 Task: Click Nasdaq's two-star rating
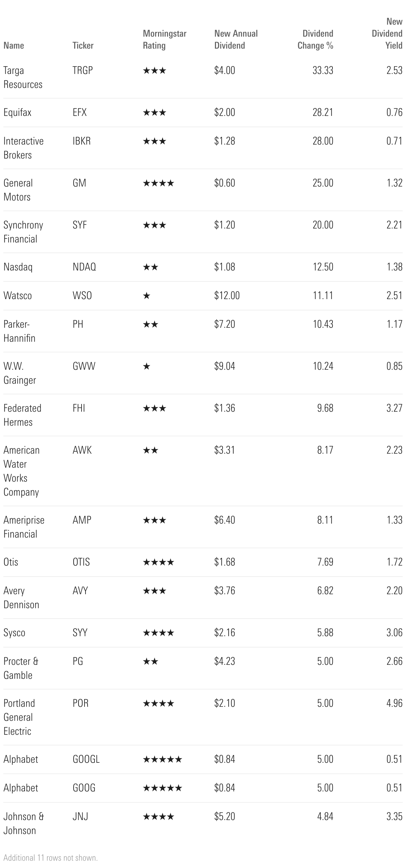coord(150,267)
